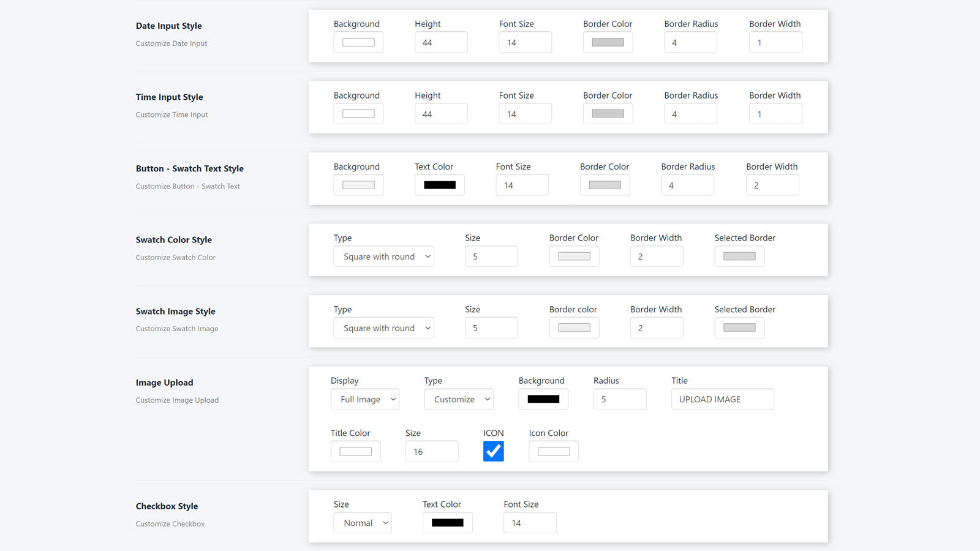
Task: Select Button Swatch Border Width field
Action: (772, 185)
